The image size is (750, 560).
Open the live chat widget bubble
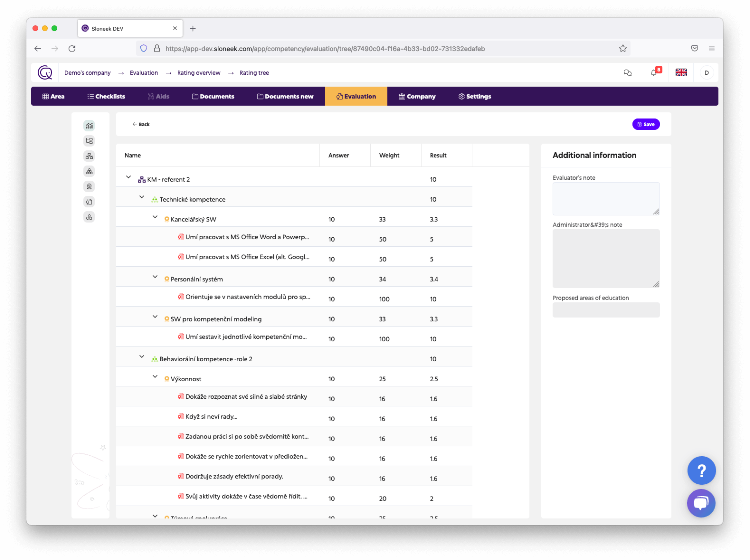point(701,503)
